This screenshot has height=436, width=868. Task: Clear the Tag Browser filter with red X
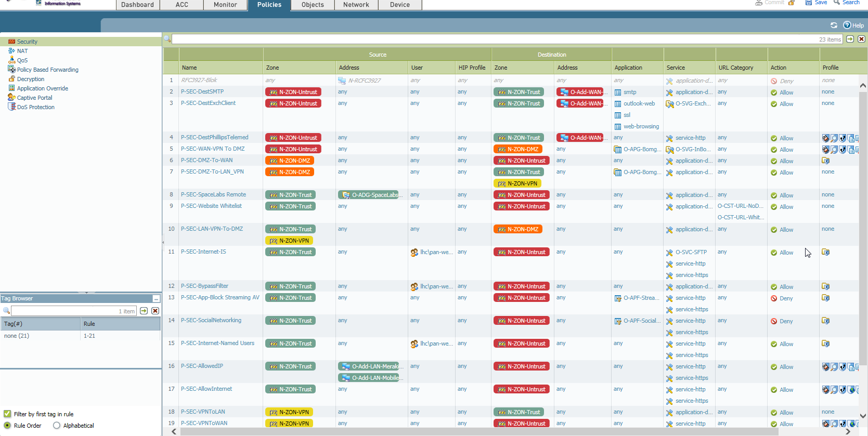tap(155, 311)
